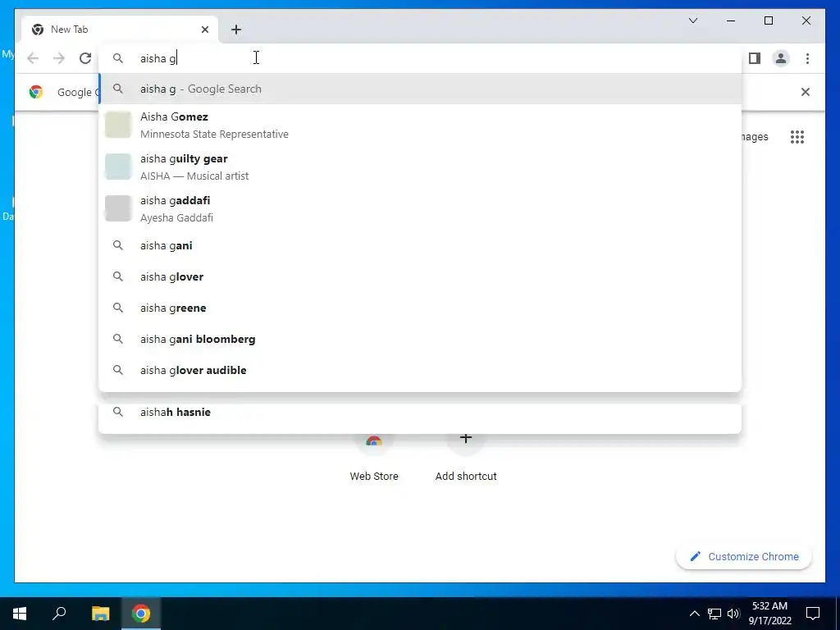Click the Chrome taskbar icon
Viewport: 840px width, 630px height.
point(141,614)
